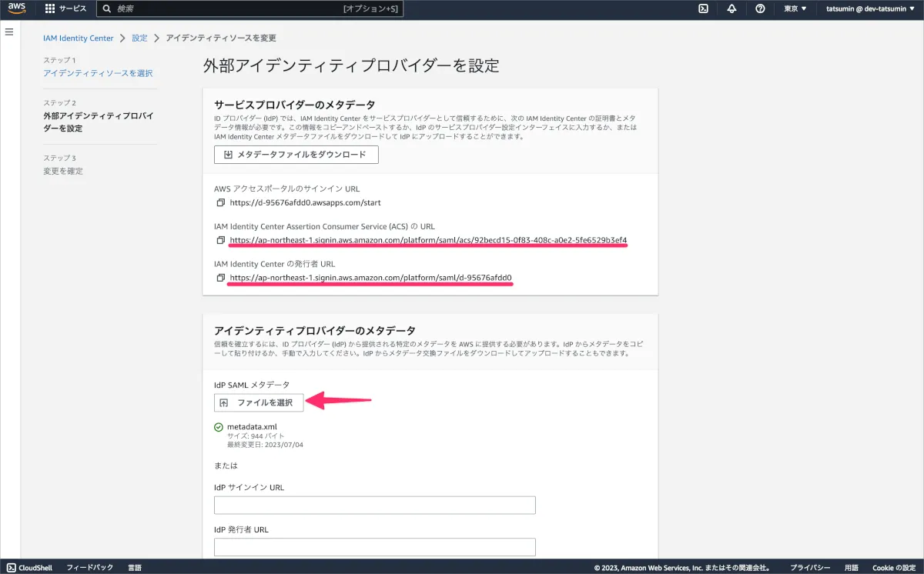Viewport: 924px width, 574px height.
Task: Open CloudShell from top bar icon
Action: (x=703, y=8)
